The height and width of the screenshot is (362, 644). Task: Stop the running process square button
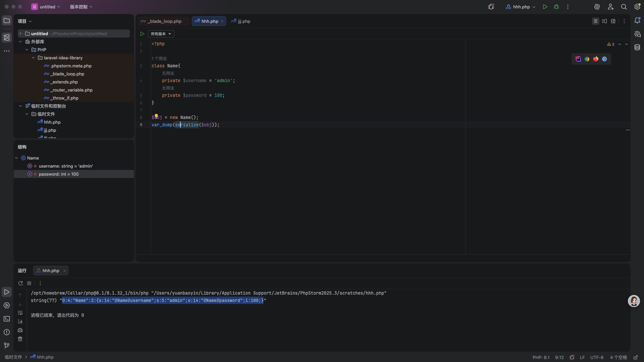click(29, 283)
